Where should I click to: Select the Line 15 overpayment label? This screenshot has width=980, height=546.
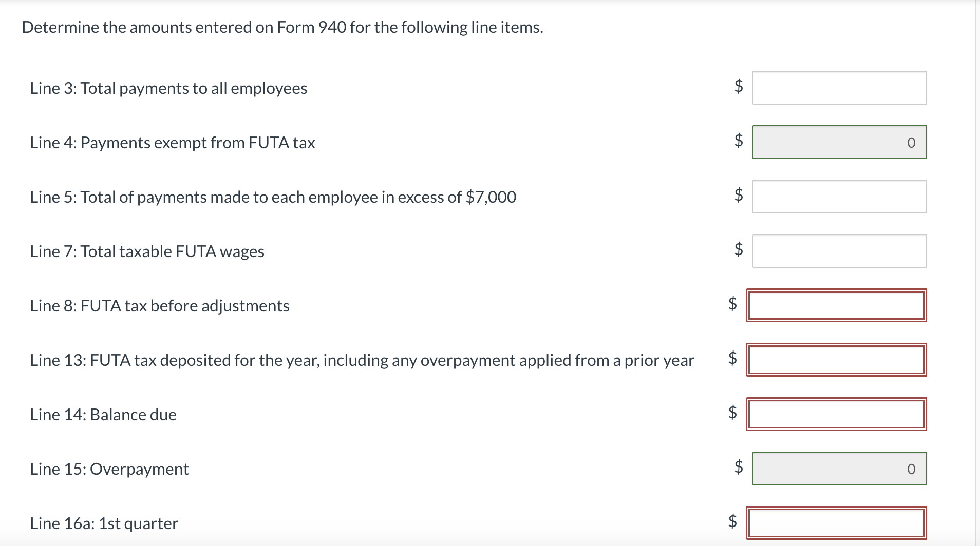coord(108,468)
